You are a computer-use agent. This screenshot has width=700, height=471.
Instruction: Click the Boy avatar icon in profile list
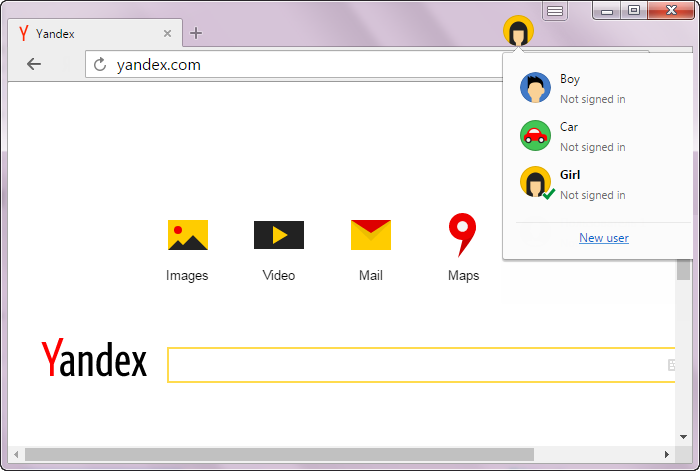535,88
